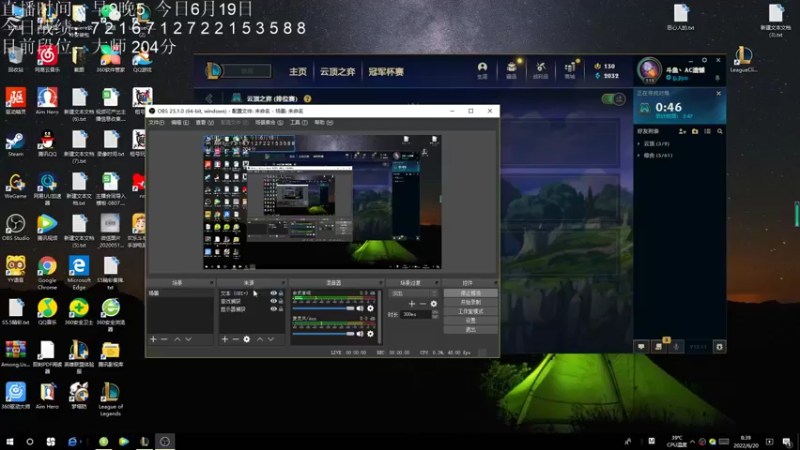
Task: Click the 300ms duration input field
Action: point(416,314)
